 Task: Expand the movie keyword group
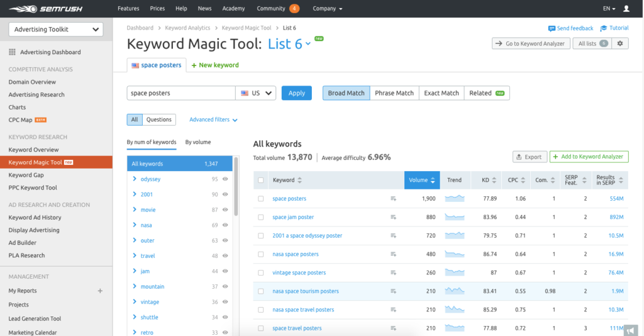135,210
